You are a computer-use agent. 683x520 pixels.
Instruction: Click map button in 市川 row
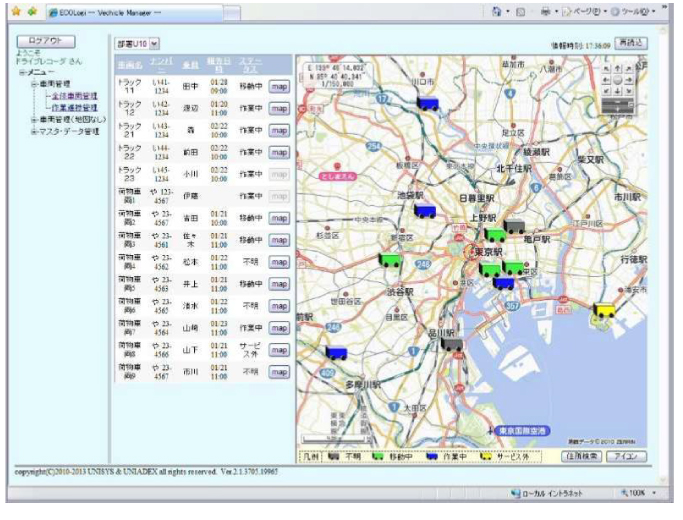pyautogui.click(x=279, y=372)
